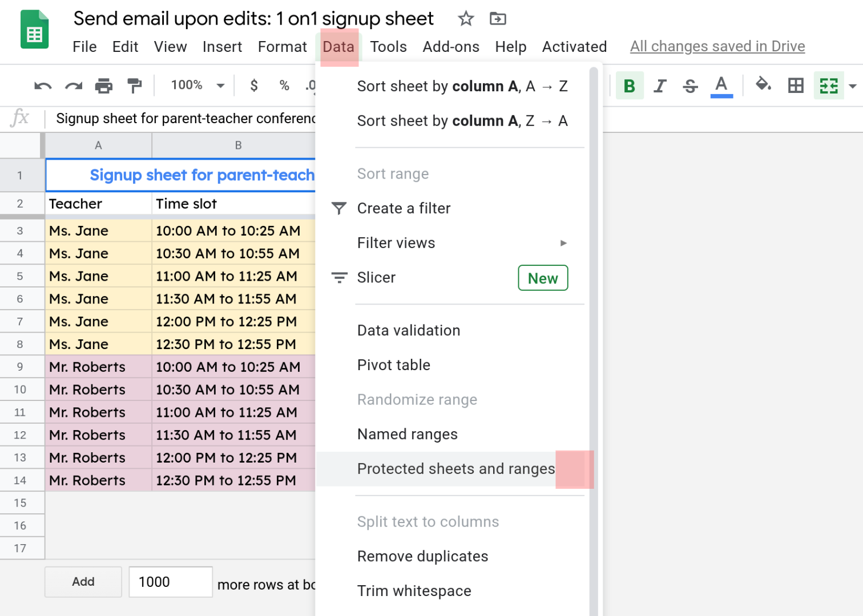863x616 pixels.
Task: Select column A header
Action: [x=98, y=145]
